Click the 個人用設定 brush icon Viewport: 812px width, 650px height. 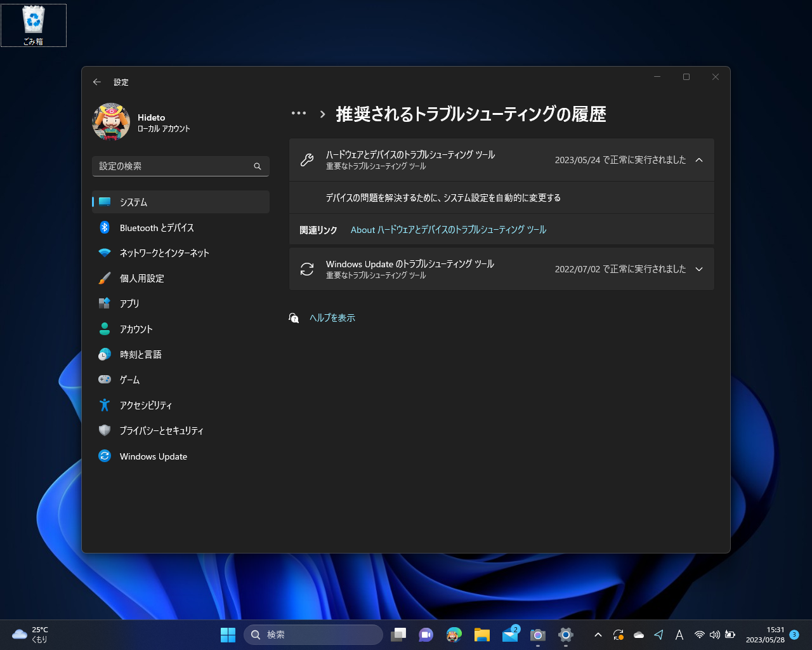pos(104,278)
